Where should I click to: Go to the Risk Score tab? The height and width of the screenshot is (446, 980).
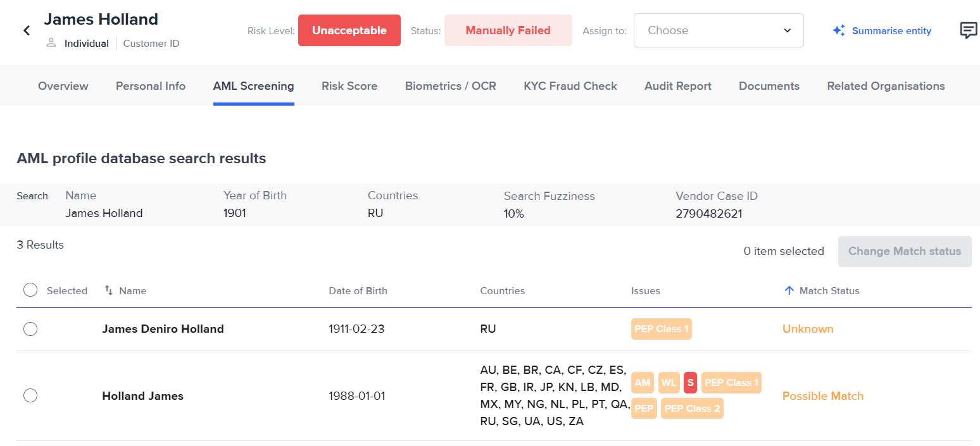(349, 86)
